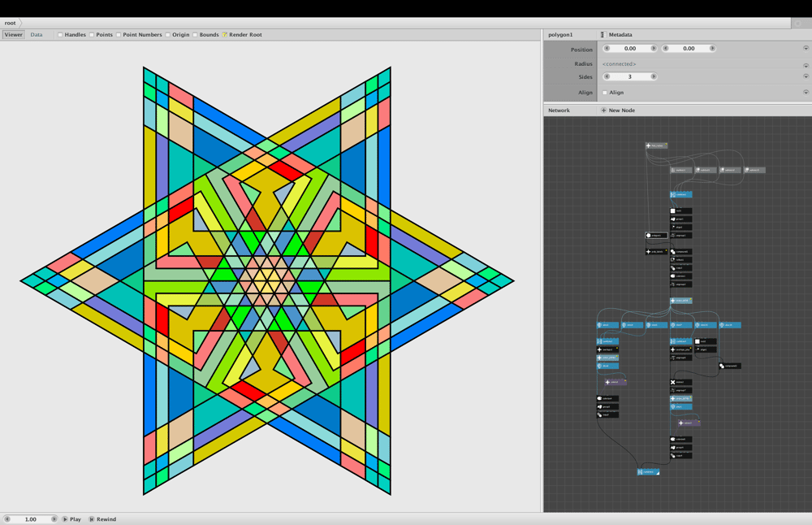812x525 pixels.
Task: Select the topmost gray plus-icon node
Action: 656,145
